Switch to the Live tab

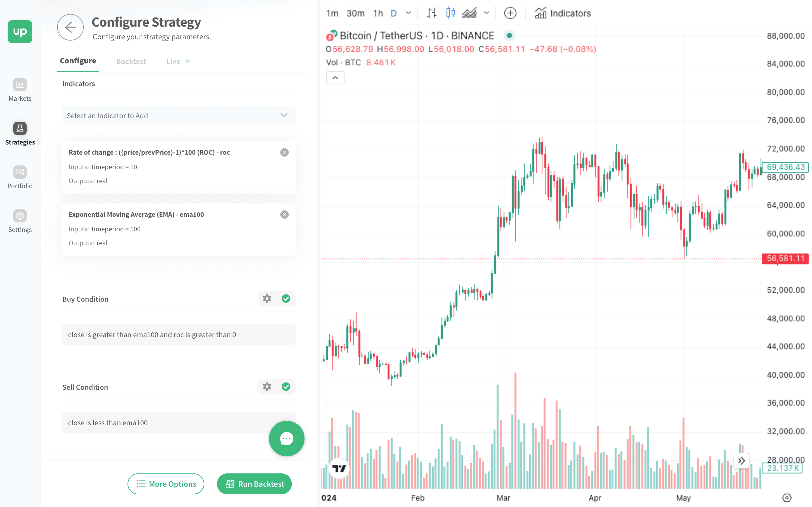(173, 61)
